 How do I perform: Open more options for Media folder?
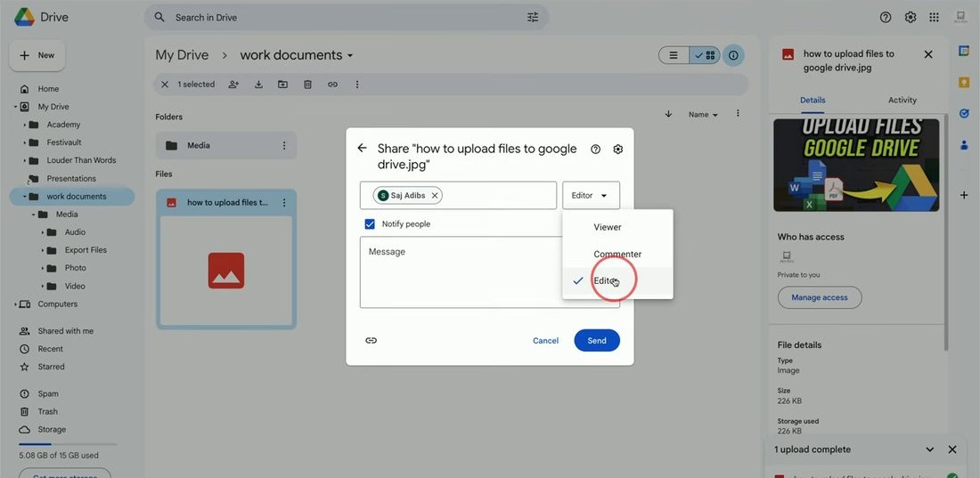pyautogui.click(x=283, y=146)
